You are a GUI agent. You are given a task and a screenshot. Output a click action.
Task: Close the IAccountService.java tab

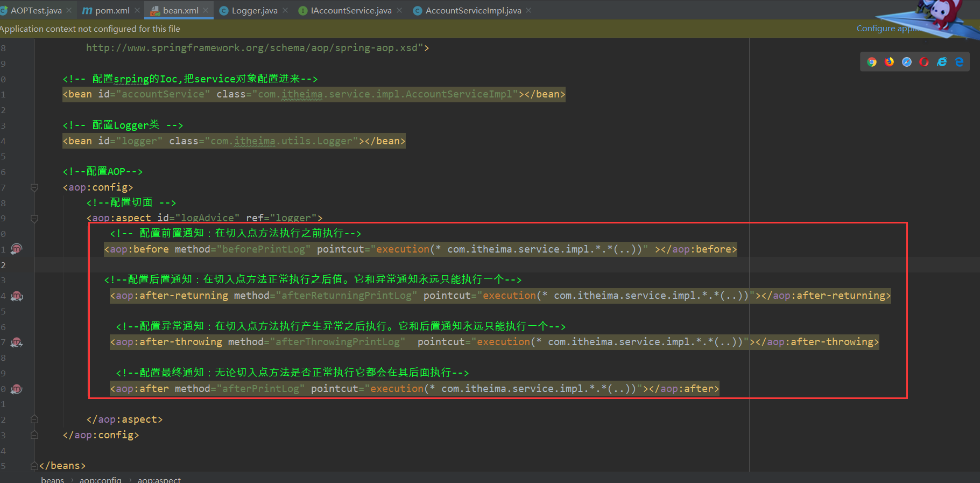(x=399, y=10)
